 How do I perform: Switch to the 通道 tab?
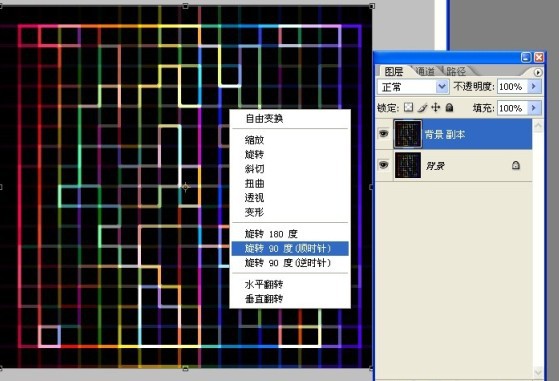(x=425, y=72)
